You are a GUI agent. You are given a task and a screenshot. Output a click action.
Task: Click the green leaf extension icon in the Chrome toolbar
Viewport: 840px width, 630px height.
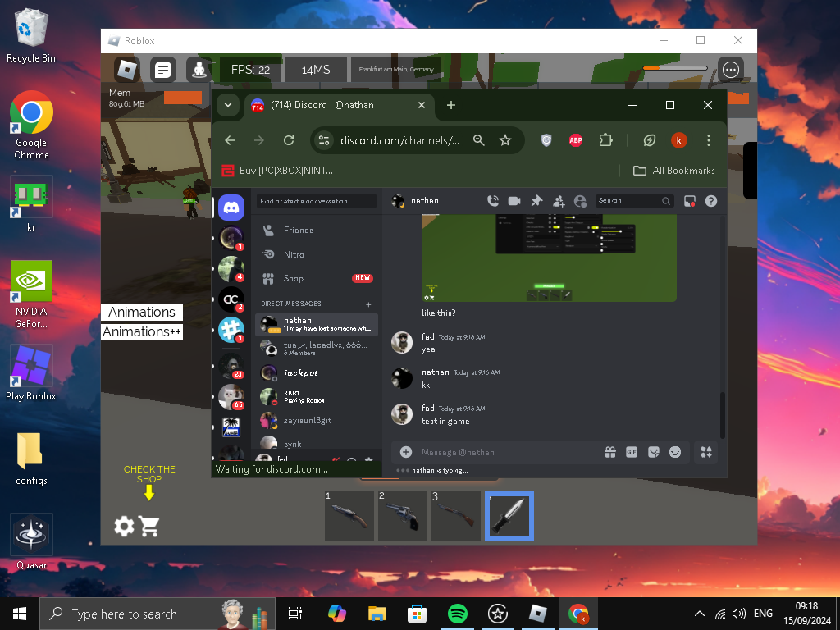click(x=650, y=140)
